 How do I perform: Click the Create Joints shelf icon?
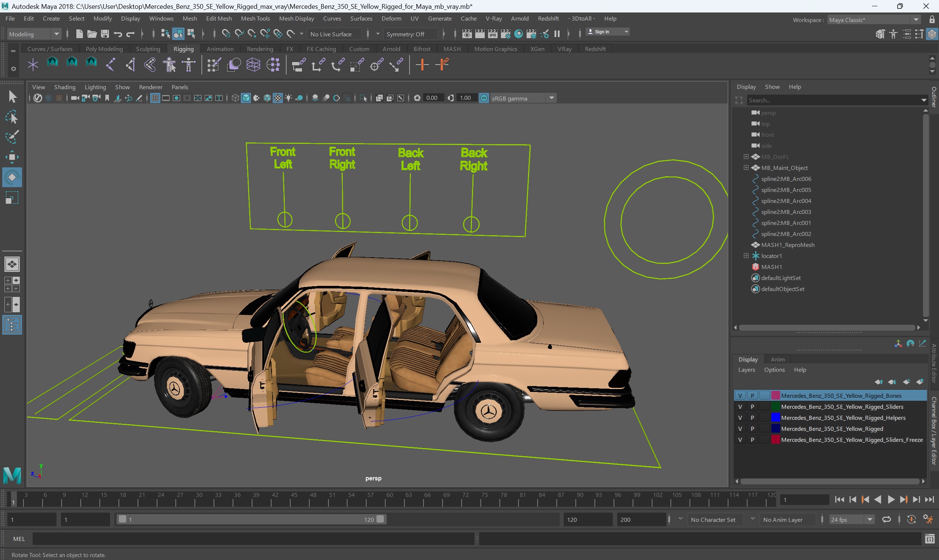click(110, 65)
